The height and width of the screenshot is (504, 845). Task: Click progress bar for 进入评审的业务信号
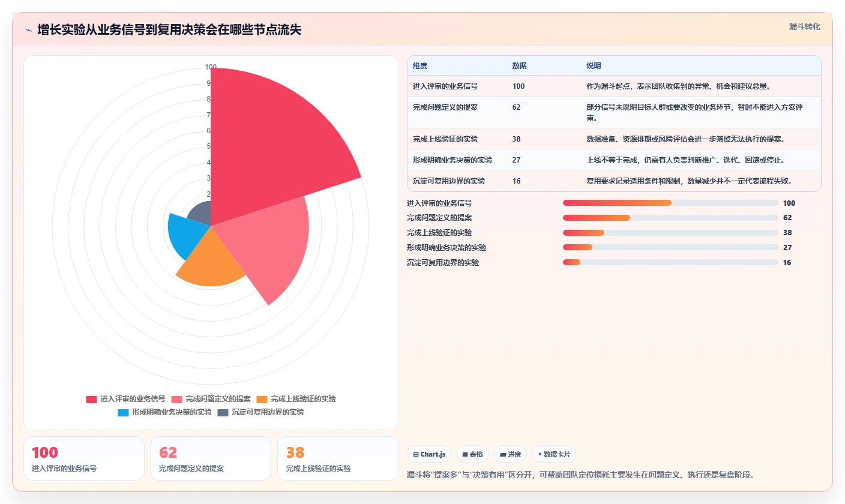click(x=670, y=203)
